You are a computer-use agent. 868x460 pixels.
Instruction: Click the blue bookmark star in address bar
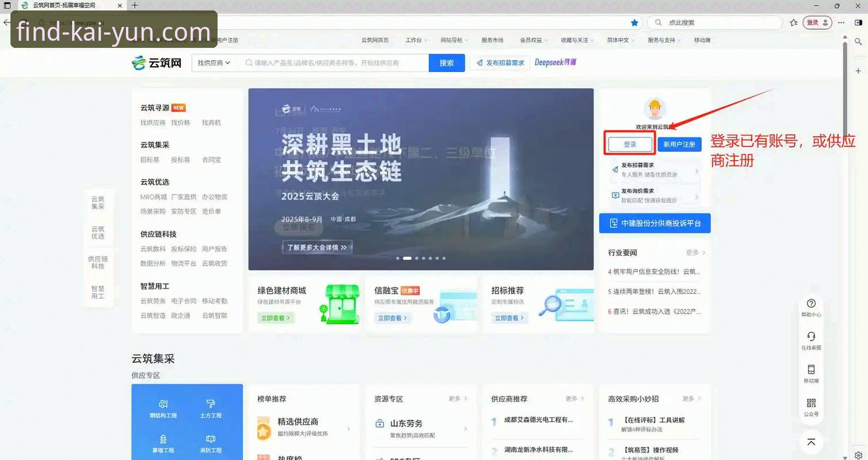point(634,23)
